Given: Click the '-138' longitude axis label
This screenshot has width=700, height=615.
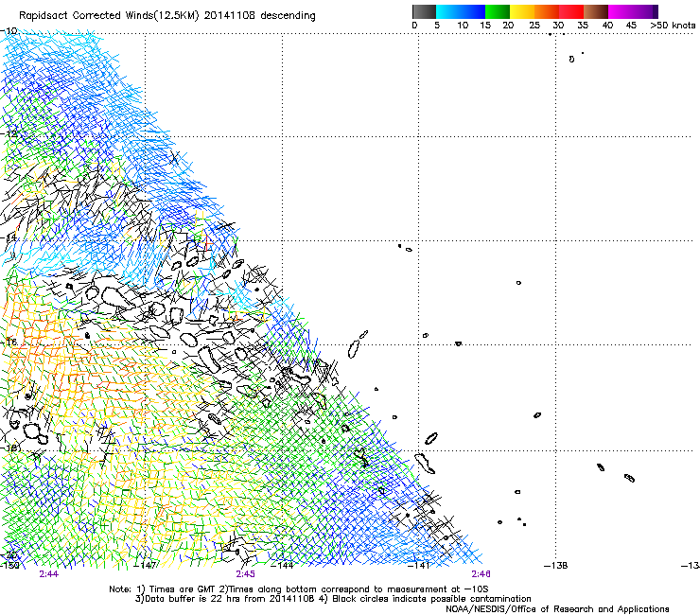Looking at the screenshot, I should pyautogui.click(x=556, y=566).
